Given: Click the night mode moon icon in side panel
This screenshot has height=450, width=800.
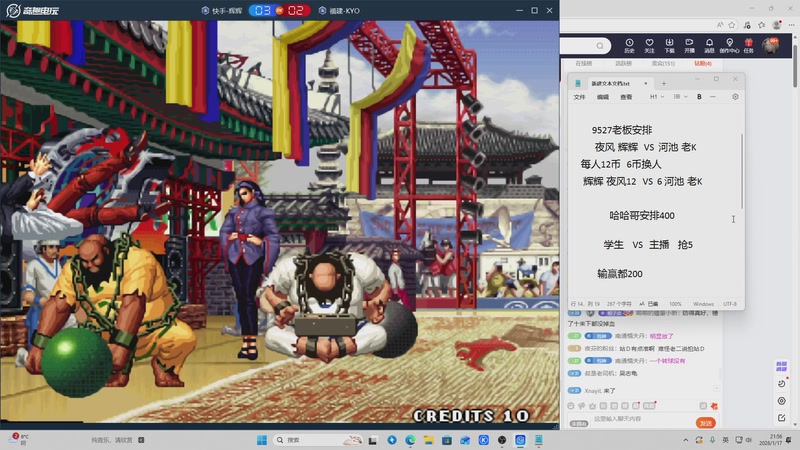Looking at the screenshot, I should [x=782, y=384].
